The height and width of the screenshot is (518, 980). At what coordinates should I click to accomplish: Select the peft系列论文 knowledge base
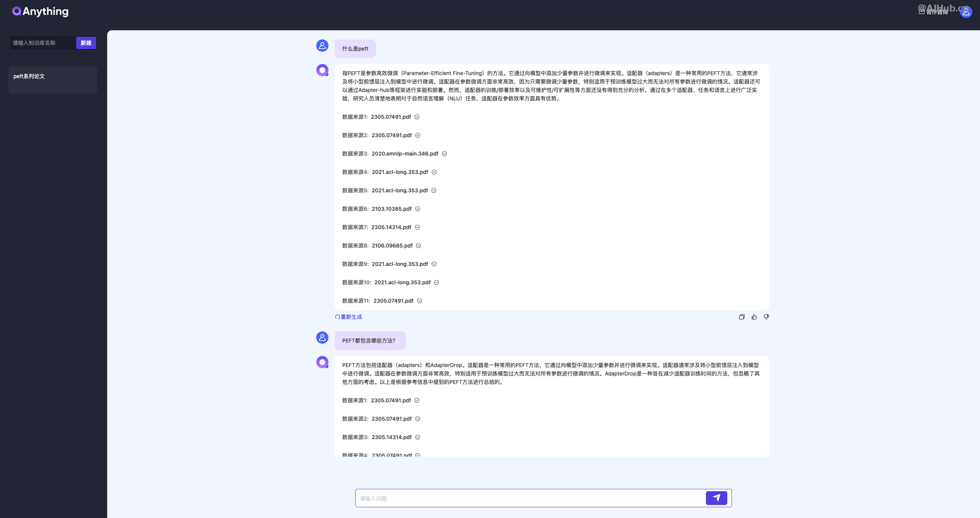pyautogui.click(x=53, y=80)
